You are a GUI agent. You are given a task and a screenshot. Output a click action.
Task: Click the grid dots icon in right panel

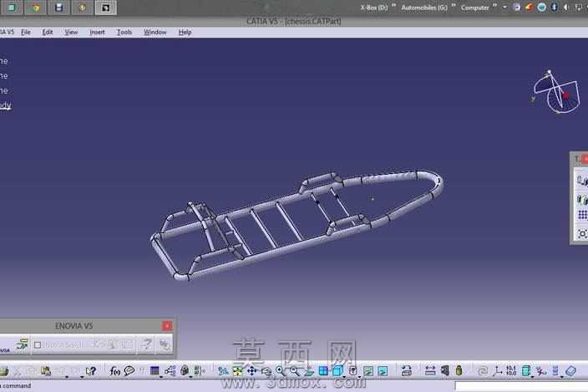click(582, 215)
